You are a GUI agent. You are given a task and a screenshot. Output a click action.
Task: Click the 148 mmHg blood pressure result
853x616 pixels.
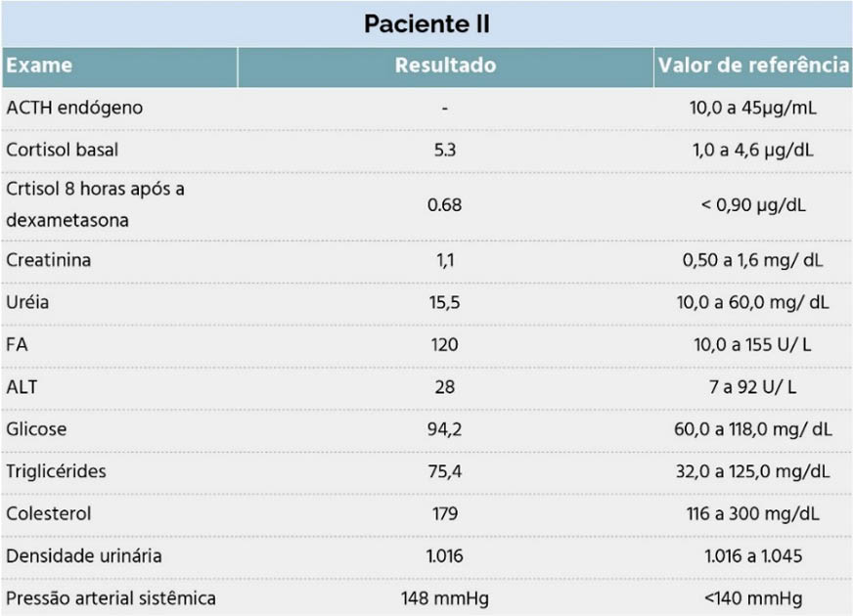[444, 598]
